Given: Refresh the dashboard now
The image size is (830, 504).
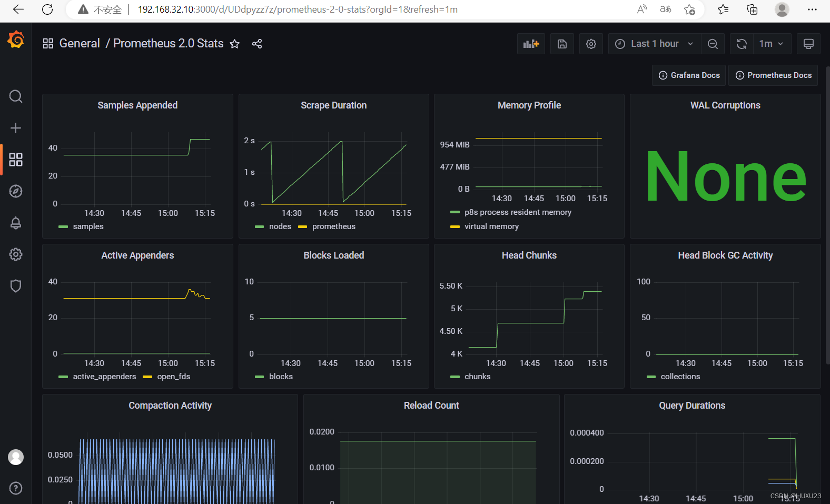Looking at the screenshot, I should click(x=742, y=44).
